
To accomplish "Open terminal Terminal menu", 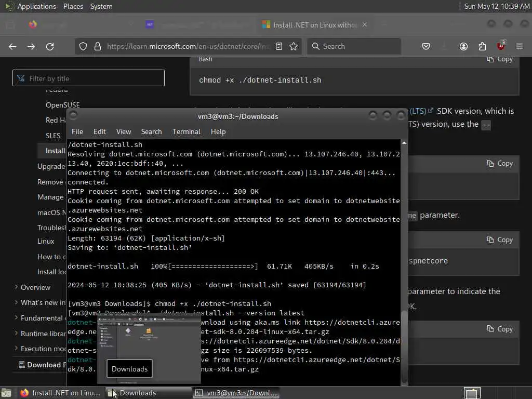I will (x=187, y=131).
